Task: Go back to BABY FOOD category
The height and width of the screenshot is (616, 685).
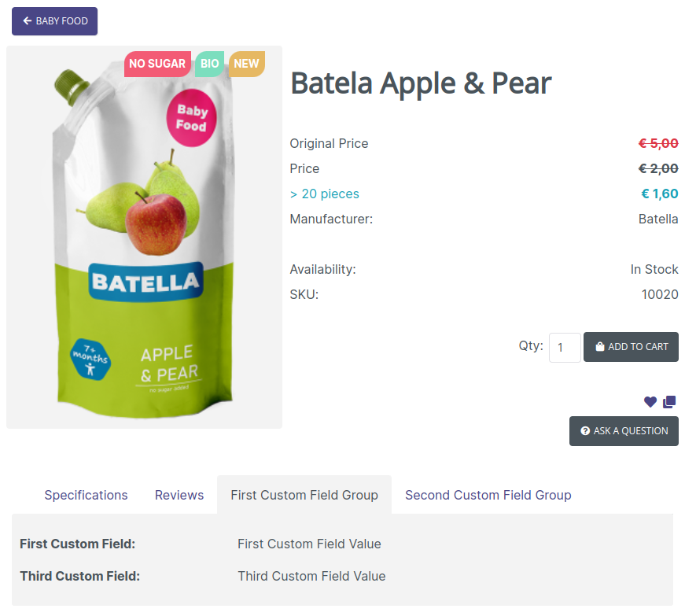Action: pyautogui.click(x=54, y=21)
